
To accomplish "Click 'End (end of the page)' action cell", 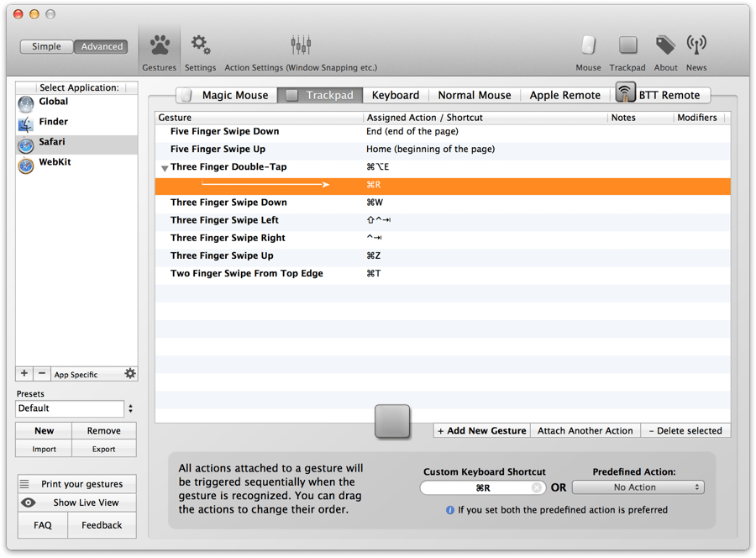I will (x=412, y=132).
